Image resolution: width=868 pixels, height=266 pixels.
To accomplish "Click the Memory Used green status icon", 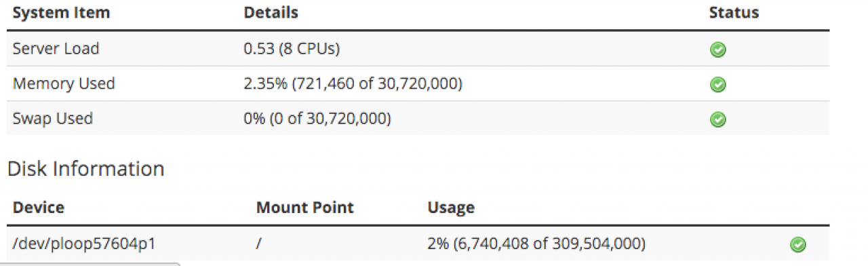I will [717, 85].
